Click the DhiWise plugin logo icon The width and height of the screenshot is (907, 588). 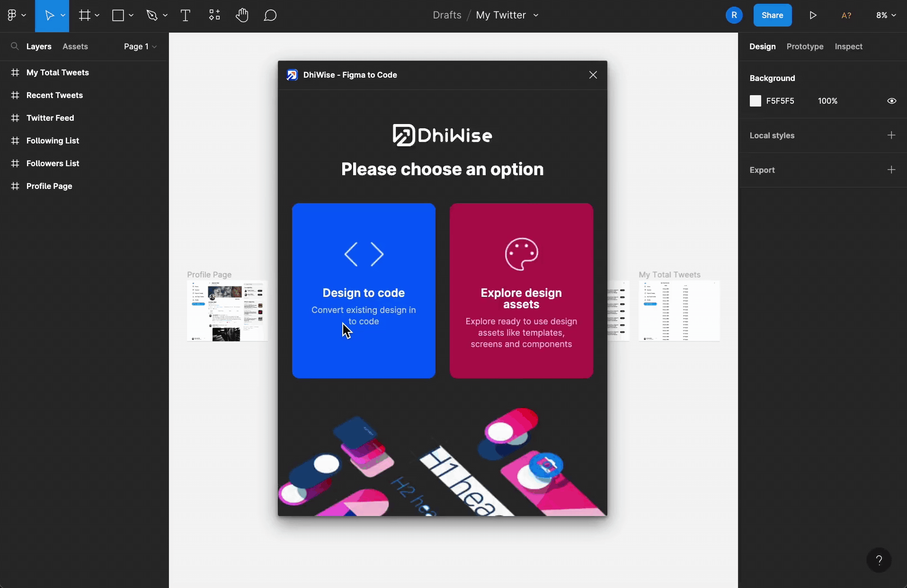pyautogui.click(x=292, y=75)
